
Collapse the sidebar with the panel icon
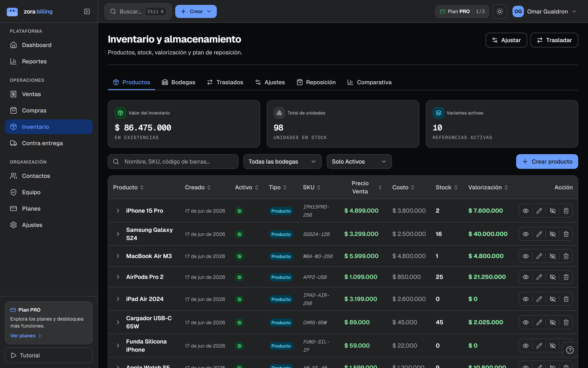tap(87, 11)
